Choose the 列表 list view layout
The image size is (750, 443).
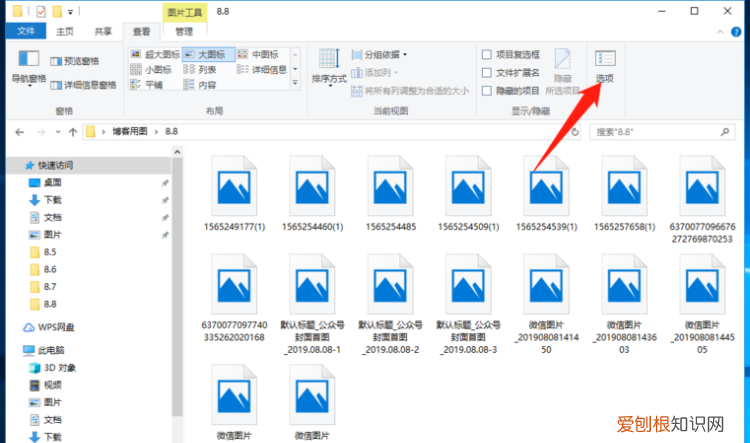coord(206,70)
